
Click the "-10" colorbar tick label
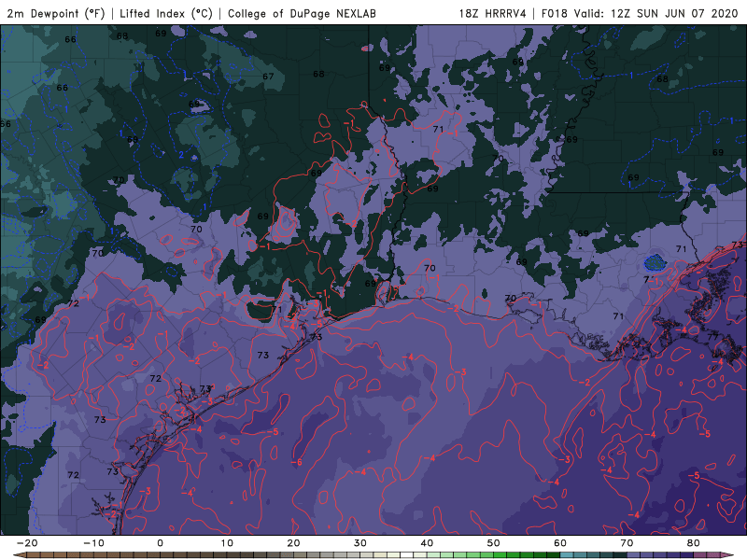point(93,543)
